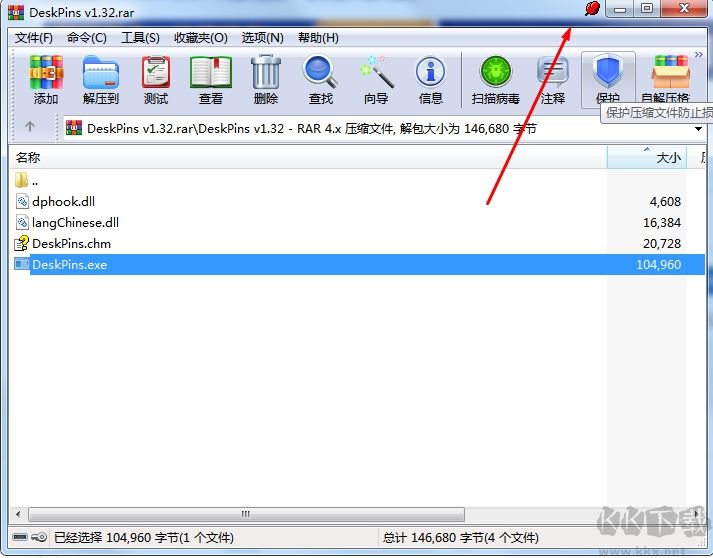Sort by the Name (名称) column header
The image size is (713, 558).
tap(308, 157)
